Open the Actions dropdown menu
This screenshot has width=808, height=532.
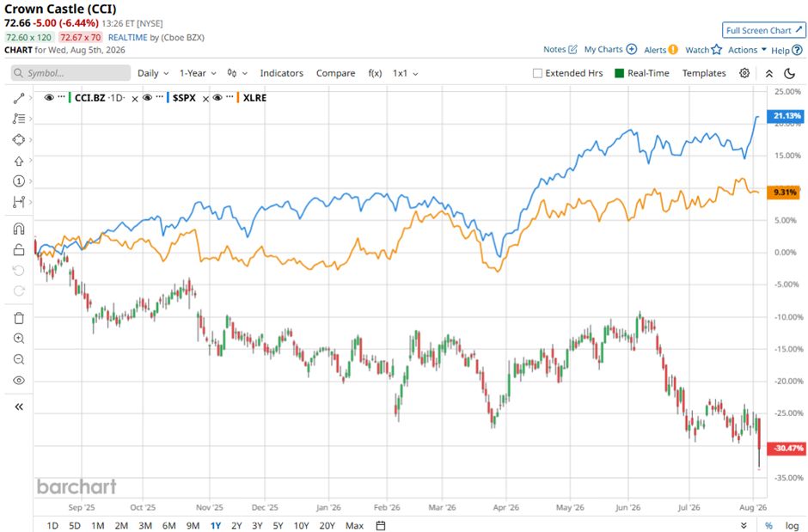tap(747, 50)
